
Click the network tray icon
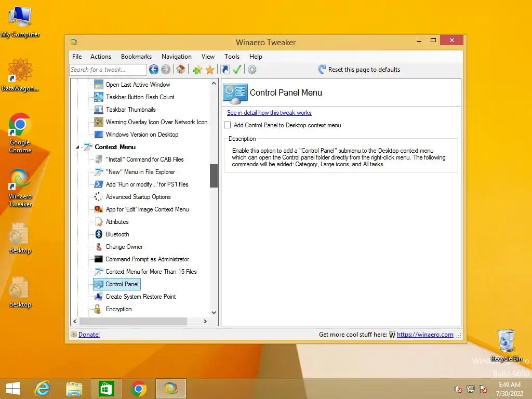(x=471, y=389)
